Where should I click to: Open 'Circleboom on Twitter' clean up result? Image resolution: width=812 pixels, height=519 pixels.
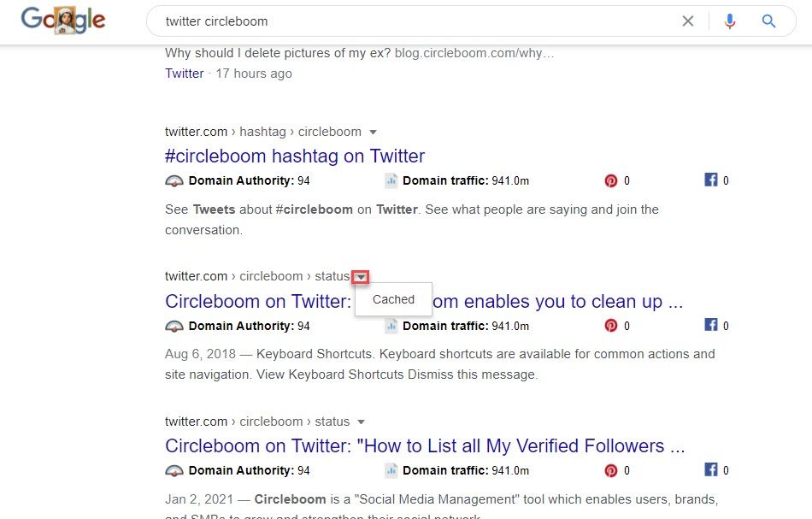tap(256, 301)
